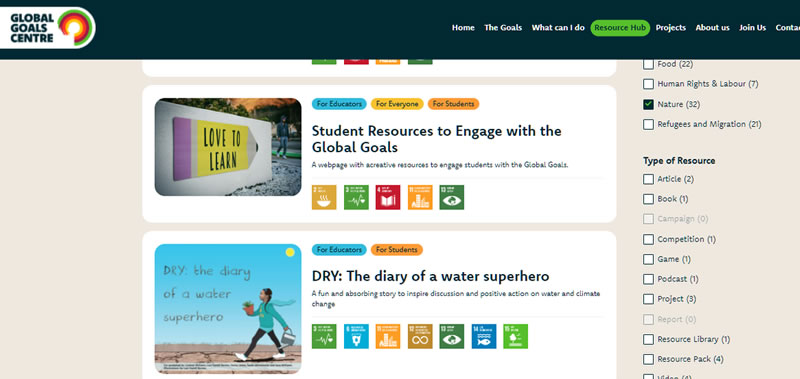Tick the Food (22) checkbox
This screenshot has width=800, height=379.
pyautogui.click(x=648, y=64)
